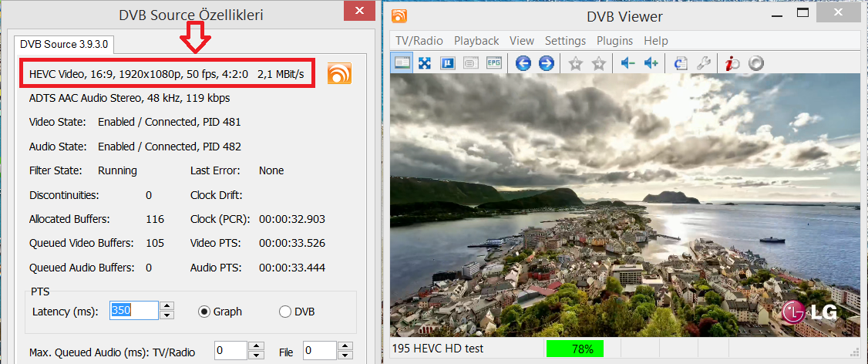868x364 pixels.
Task: Click the Filter State 'Running' value
Action: 117,170
